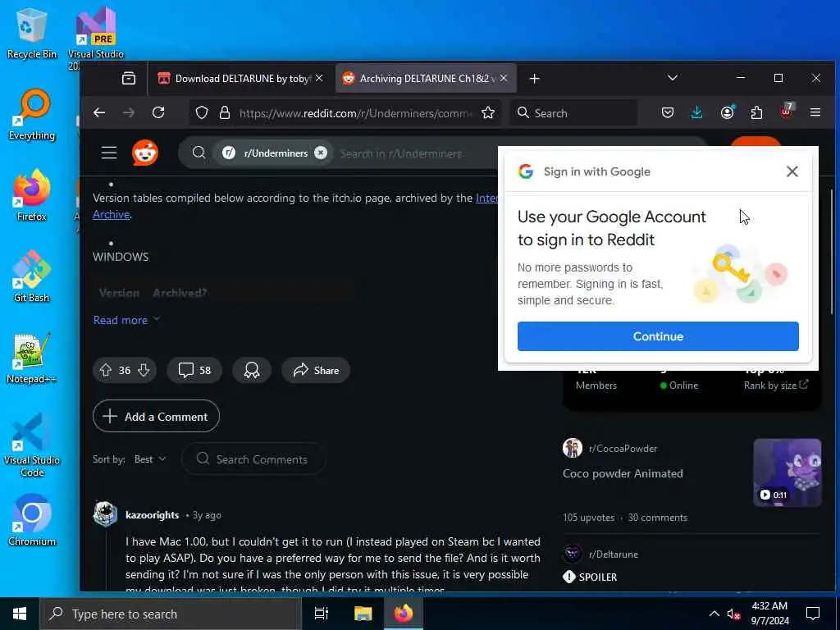Open the Windows Start menu
Viewport: 840px width, 630px height.
tap(20, 614)
